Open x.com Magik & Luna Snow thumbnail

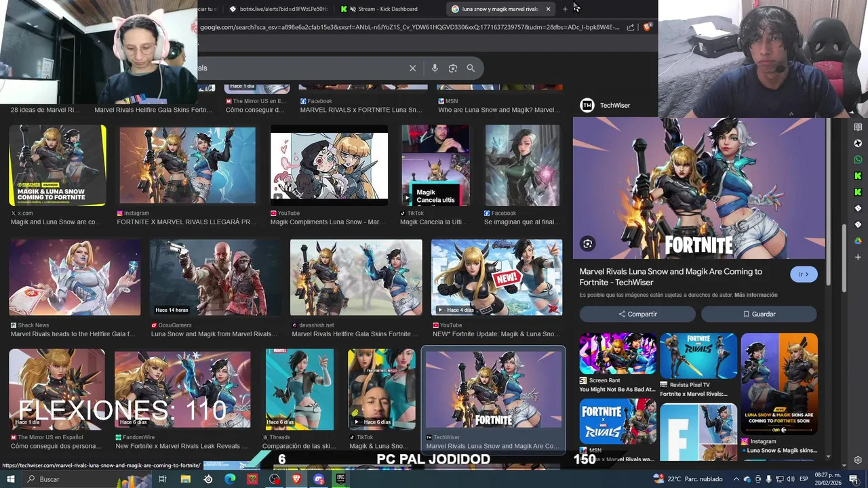click(58, 165)
